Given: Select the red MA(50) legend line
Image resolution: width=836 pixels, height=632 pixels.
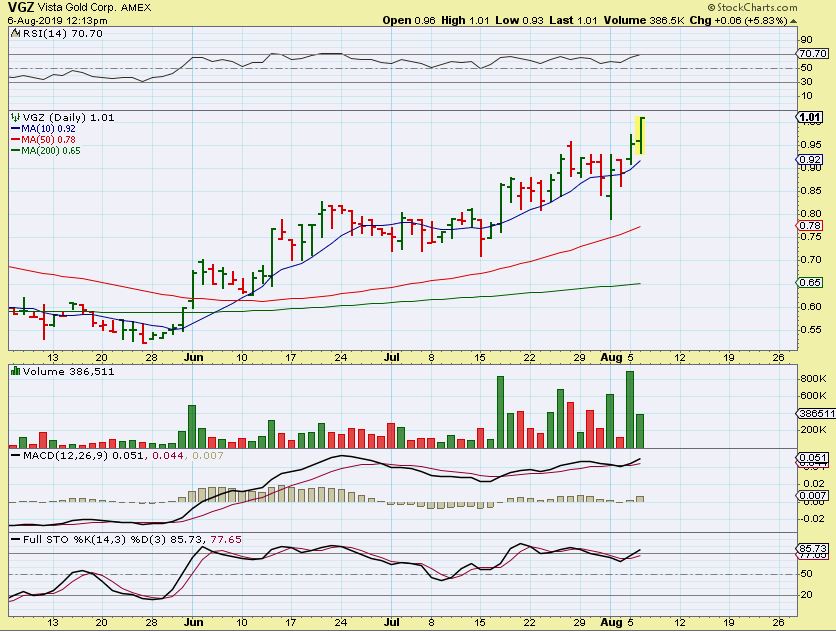Looking at the screenshot, I should (16, 140).
